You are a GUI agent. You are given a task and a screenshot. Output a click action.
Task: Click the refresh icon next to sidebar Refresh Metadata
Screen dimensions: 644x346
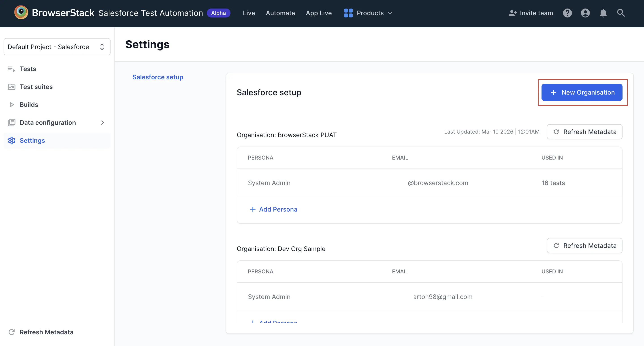pyautogui.click(x=11, y=332)
